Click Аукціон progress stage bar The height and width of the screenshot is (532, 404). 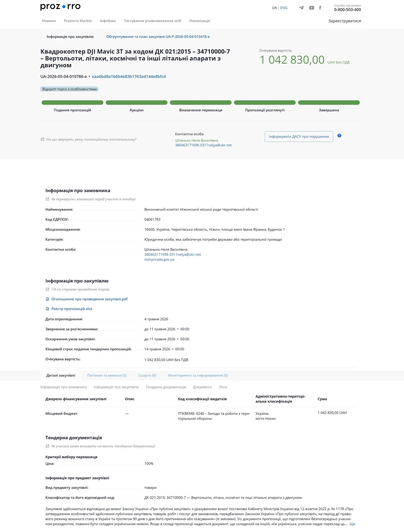(x=137, y=103)
